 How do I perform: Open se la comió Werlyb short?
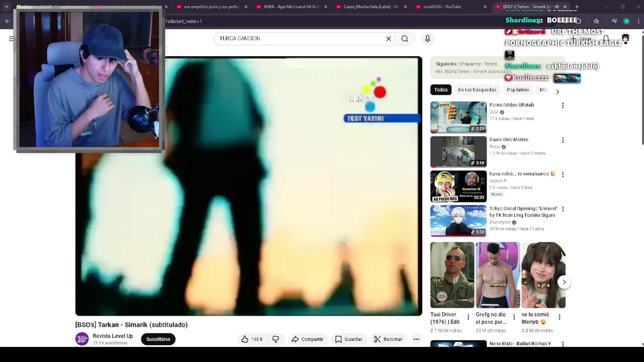click(543, 275)
